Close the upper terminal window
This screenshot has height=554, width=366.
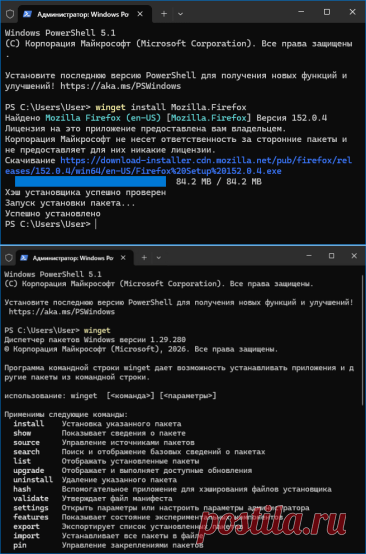tap(352, 12)
